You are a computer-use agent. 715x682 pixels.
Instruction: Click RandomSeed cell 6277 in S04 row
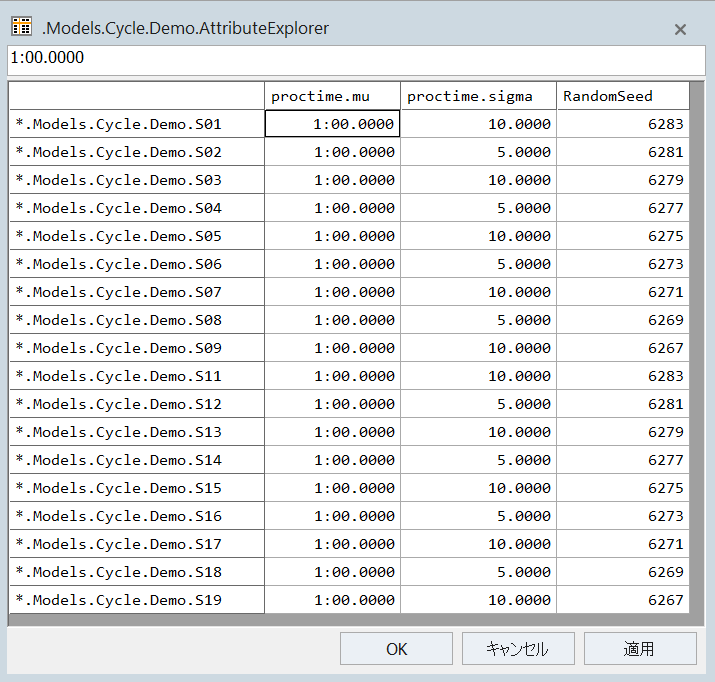(x=623, y=208)
